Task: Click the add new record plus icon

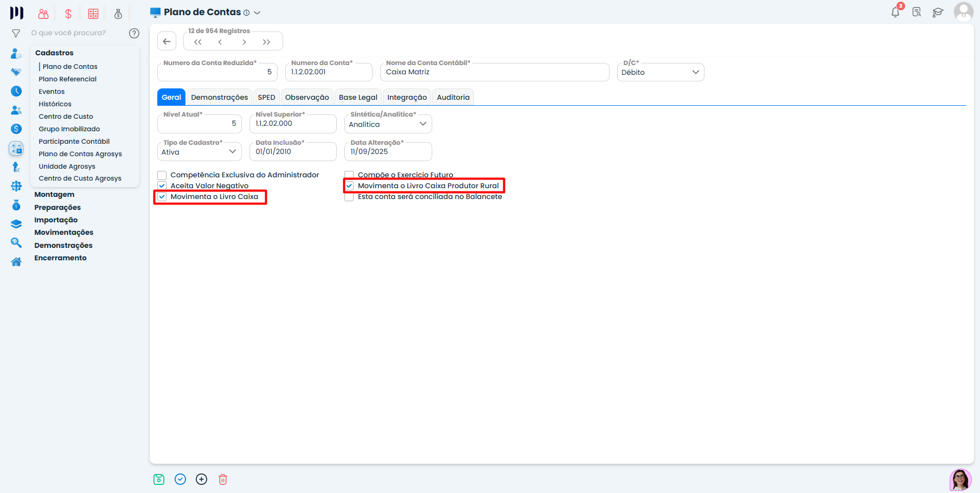Action: point(201,479)
